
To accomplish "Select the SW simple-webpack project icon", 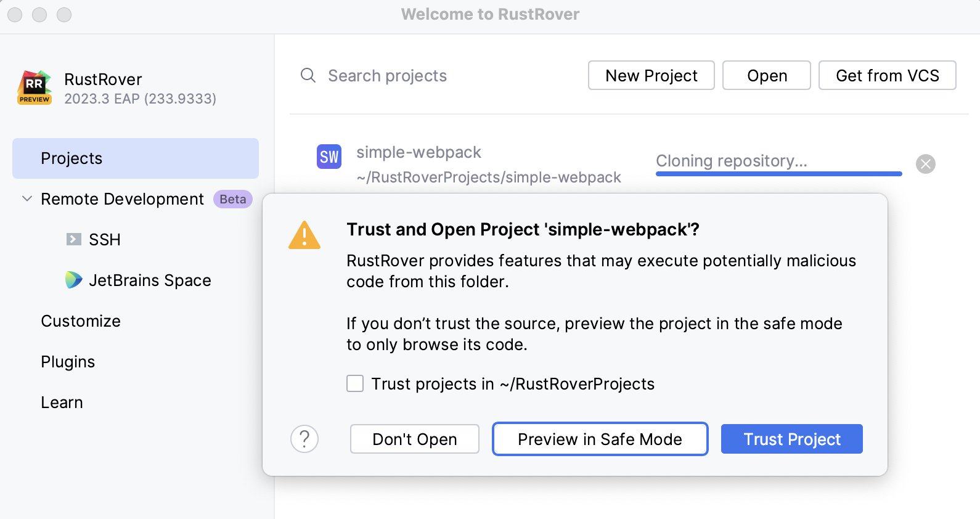I will (x=329, y=157).
